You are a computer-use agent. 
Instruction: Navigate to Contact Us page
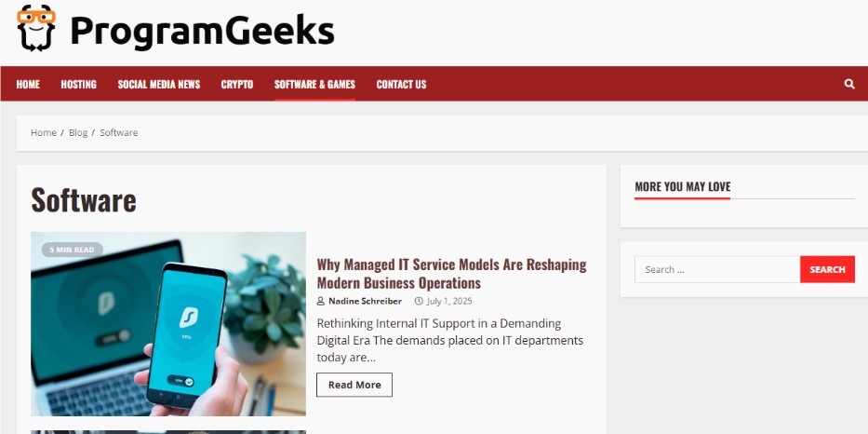click(x=401, y=84)
